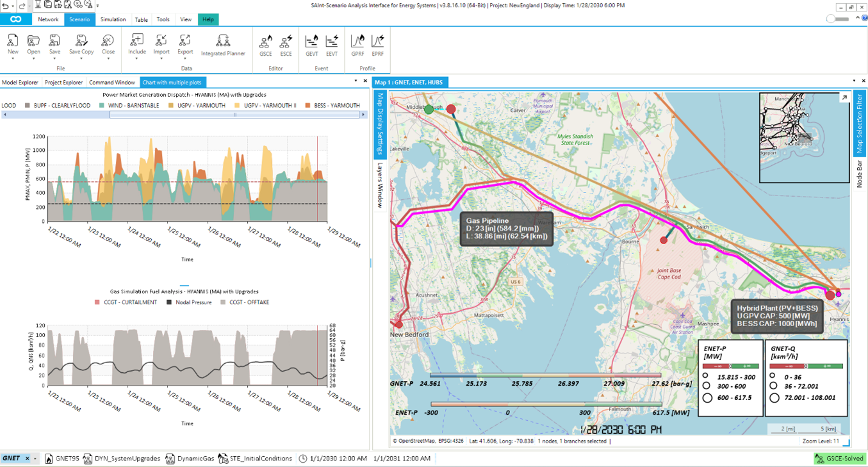
Task: Expand the minimap with the arrow icon
Action: point(844,98)
